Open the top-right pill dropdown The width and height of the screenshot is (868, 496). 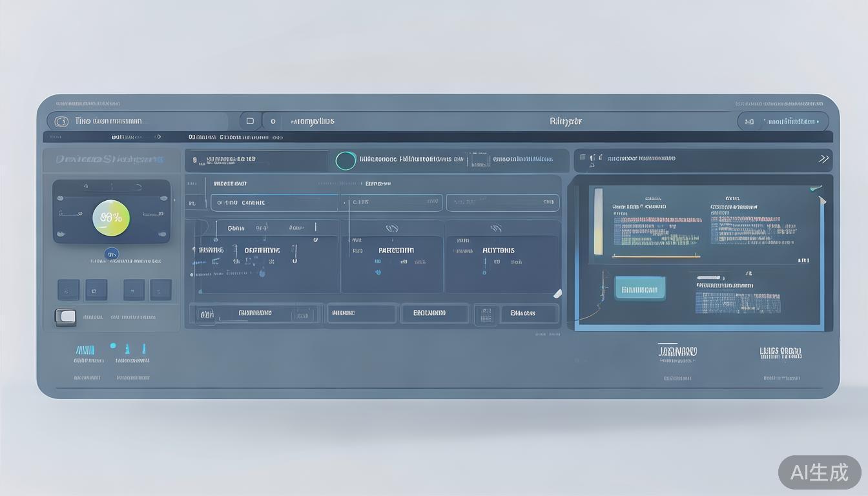[783, 121]
